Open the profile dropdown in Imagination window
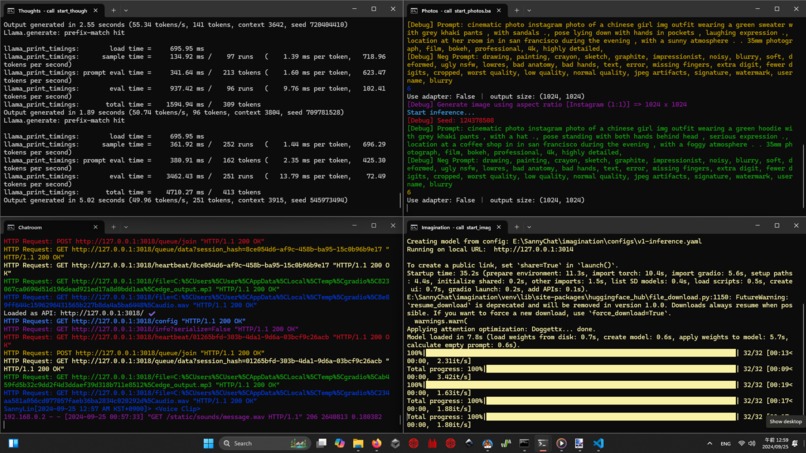This screenshot has height=453, width=806. click(529, 227)
